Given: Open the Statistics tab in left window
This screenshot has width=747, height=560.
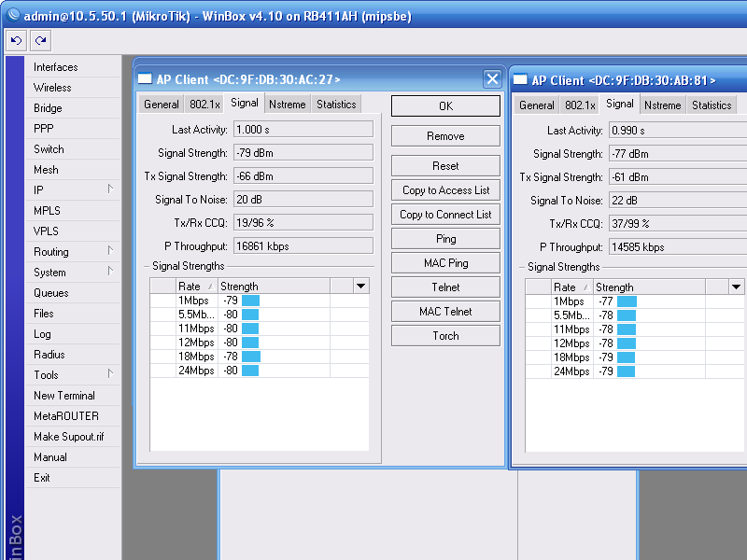Looking at the screenshot, I should coord(336,105).
